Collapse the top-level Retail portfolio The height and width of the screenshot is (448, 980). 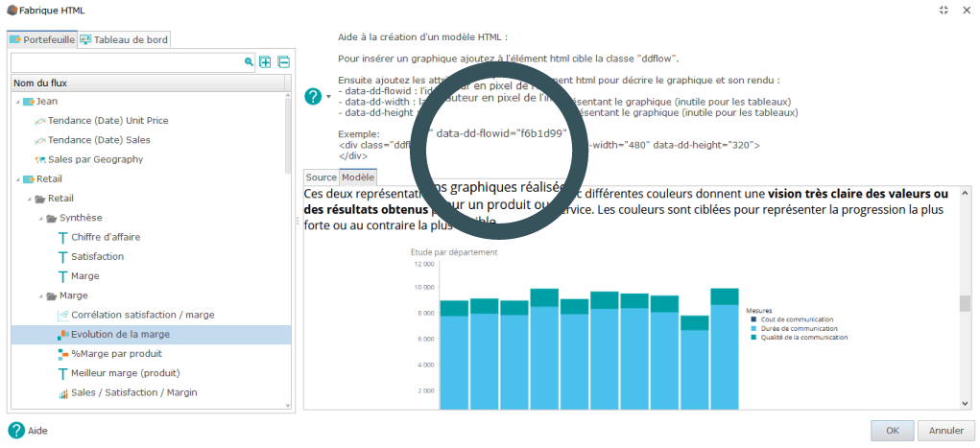[17, 178]
